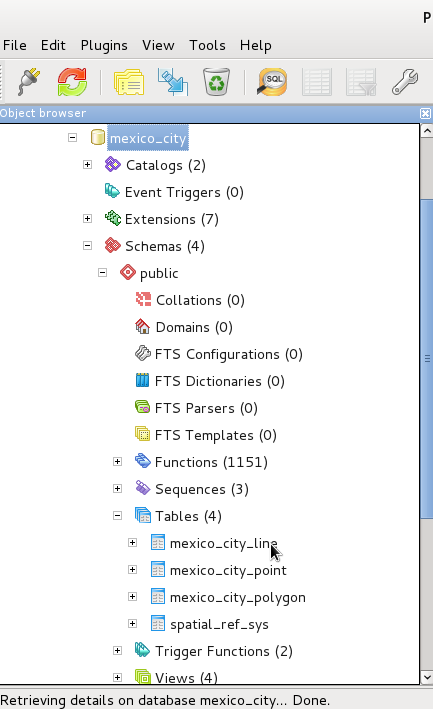Open the Plugins menu
The image size is (433, 709).
(104, 45)
